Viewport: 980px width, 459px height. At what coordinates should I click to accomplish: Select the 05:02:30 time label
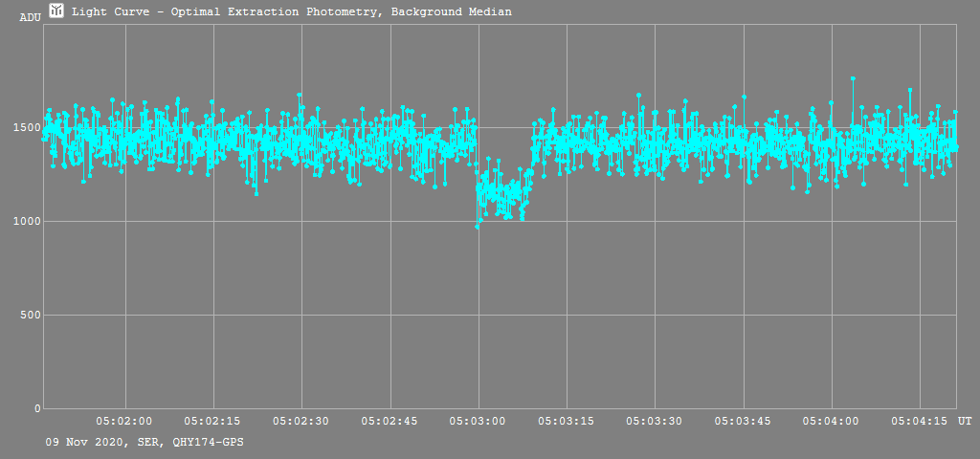pyautogui.click(x=301, y=421)
